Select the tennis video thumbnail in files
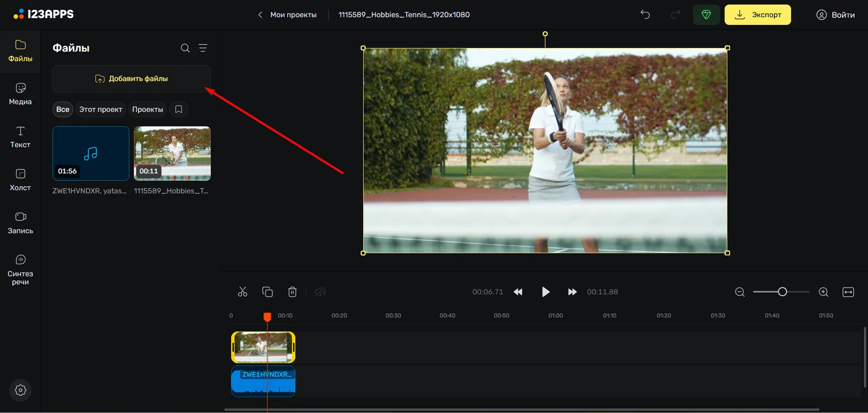This screenshot has width=868, height=413. (172, 153)
